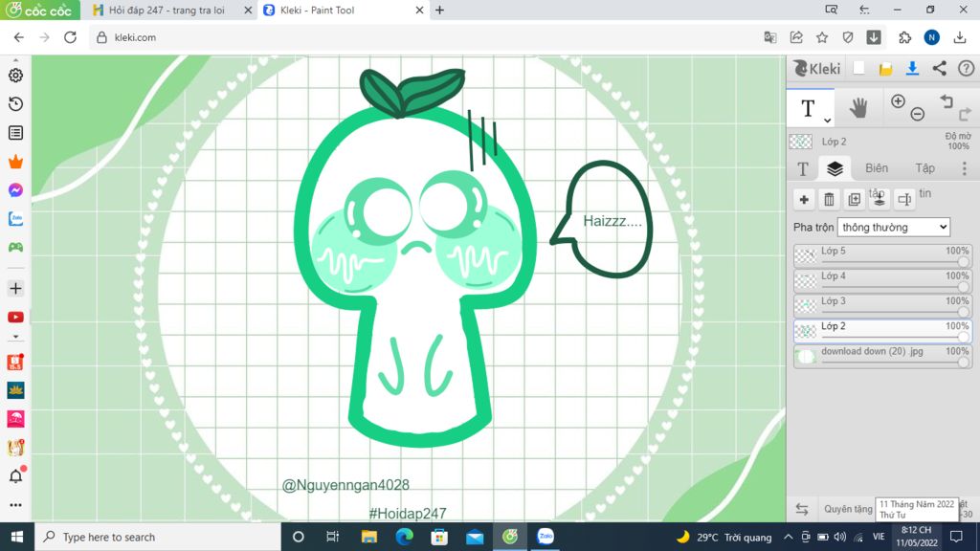Zoom in on the canvas
This screenshot has width=980, height=551.
(x=898, y=101)
